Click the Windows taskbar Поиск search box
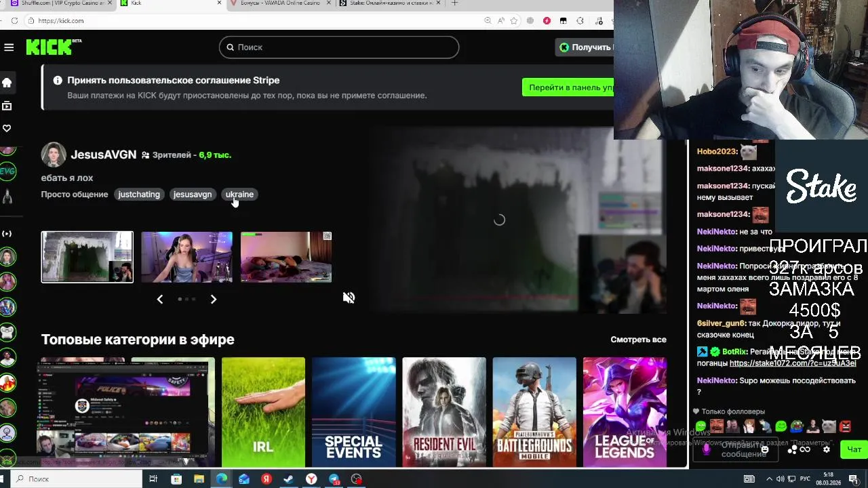The image size is (868, 488). click(x=75, y=479)
